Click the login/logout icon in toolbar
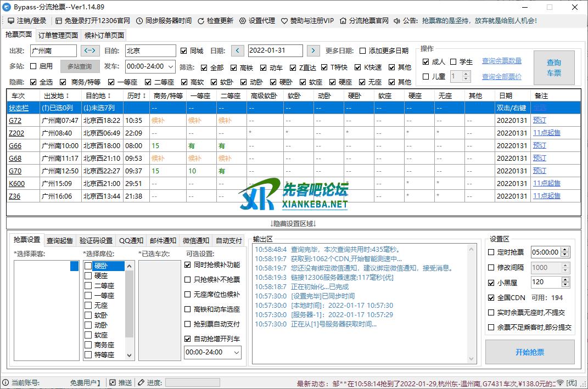Viewport: 588px width, 389px height. [x=11, y=21]
